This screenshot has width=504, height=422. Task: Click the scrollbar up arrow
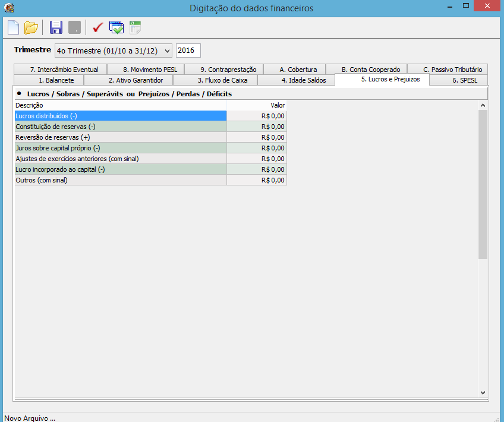point(483,105)
